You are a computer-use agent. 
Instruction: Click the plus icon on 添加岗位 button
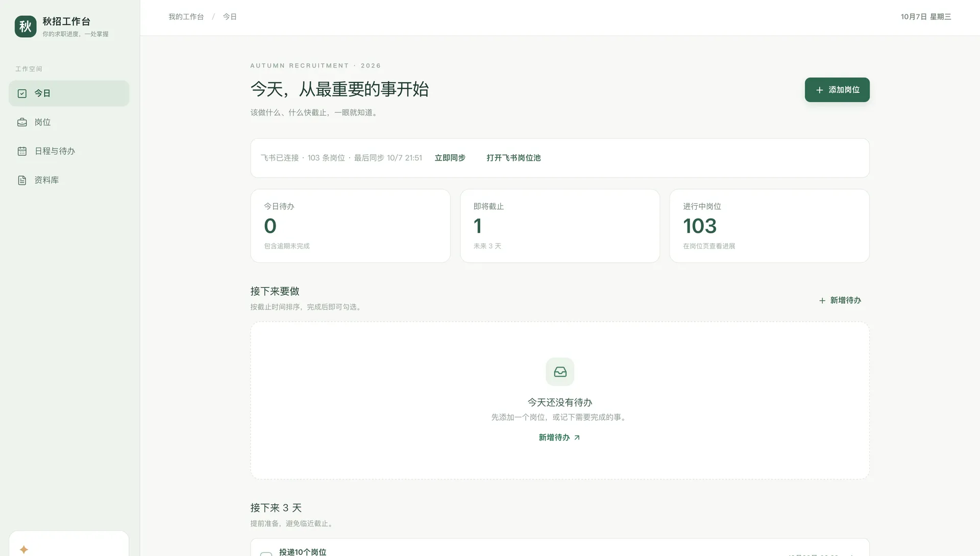click(819, 90)
